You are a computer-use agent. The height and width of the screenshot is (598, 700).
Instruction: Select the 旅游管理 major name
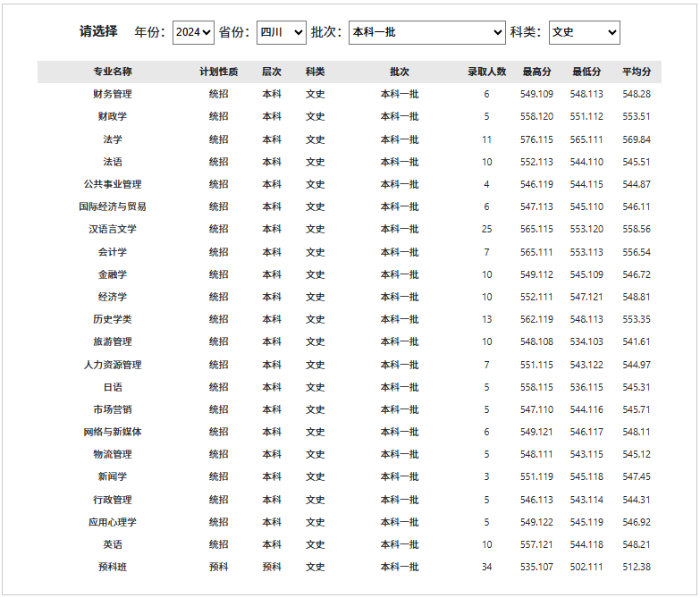coord(113,341)
